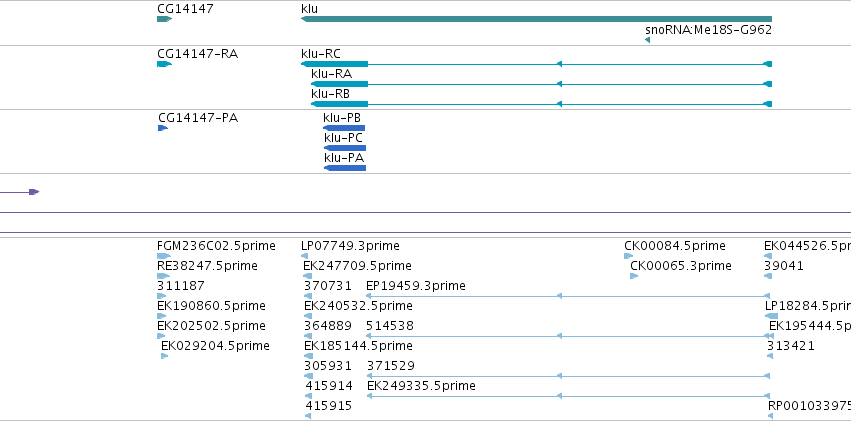Image resolution: width=851 pixels, height=421 pixels.
Task: Select the CG14147-RA transcript arrow
Action: pyautogui.click(x=164, y=64)
